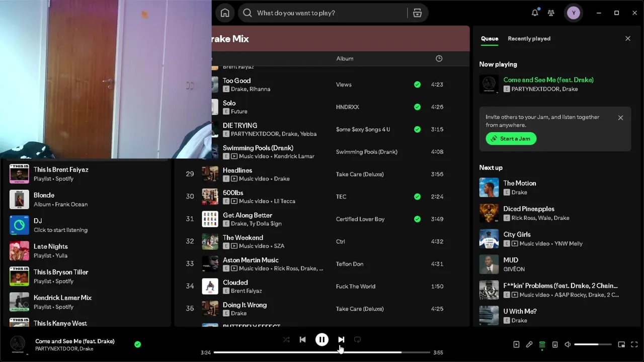
Task: Toggle saved checkmark on 500lbs
Action: (417, 197)
